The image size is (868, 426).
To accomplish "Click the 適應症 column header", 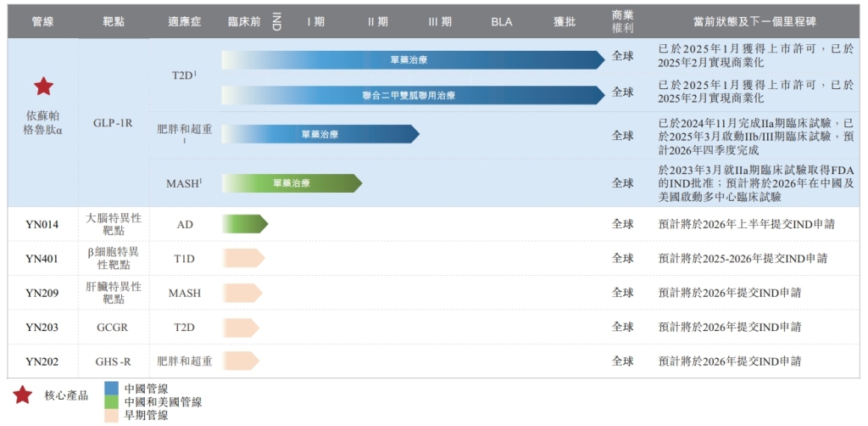I will (185, 22).
